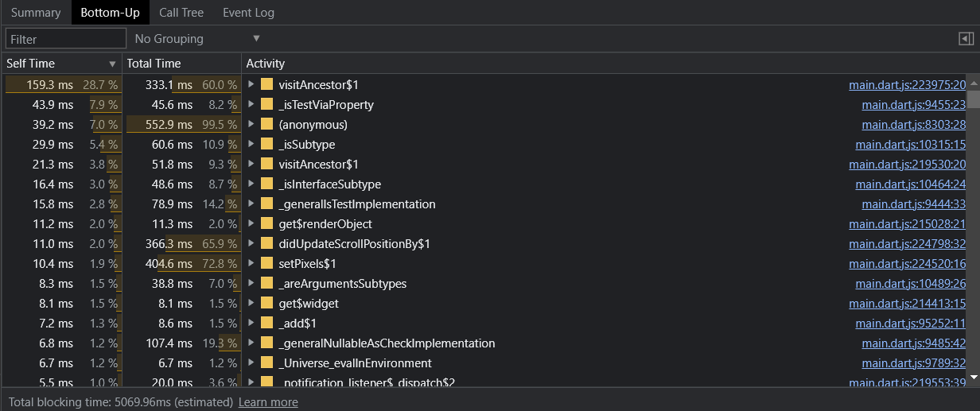Open source link main.dart.js:10464:24

pos(910,184)
